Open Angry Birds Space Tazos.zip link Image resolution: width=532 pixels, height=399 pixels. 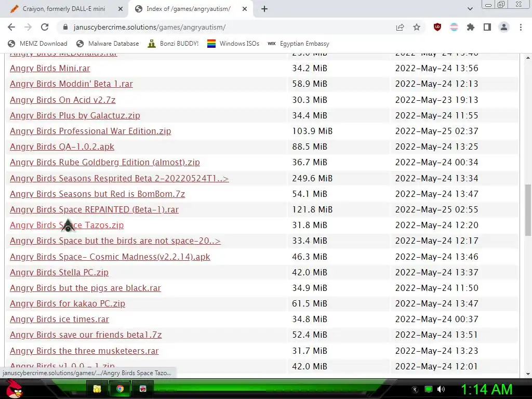click(67, 225)
